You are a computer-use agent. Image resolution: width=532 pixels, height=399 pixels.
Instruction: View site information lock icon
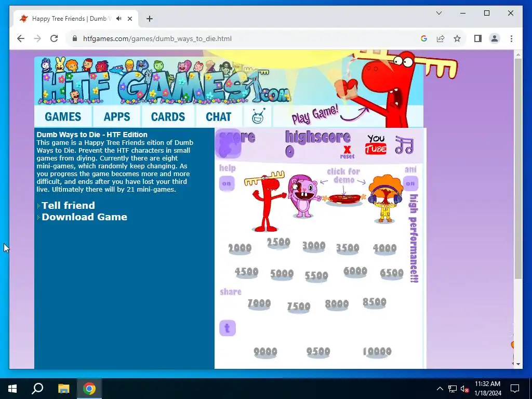click(75, 38)
